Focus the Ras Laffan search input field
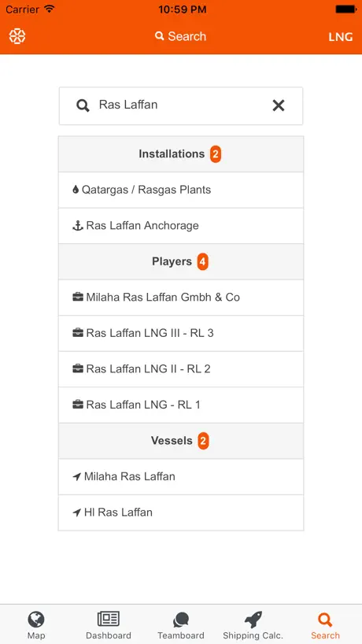This screenshot has height=644, width=362. coord(180,105)
